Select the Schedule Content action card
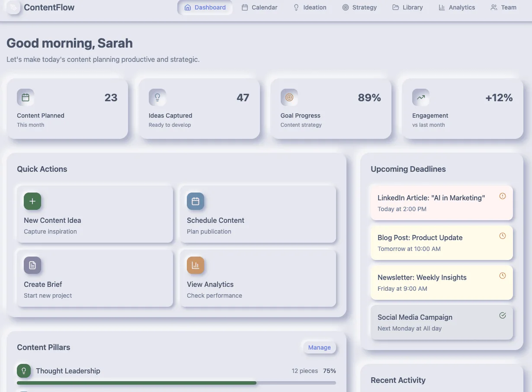This screenshot has height=392, width=532. pyautogui.click(x=258, y=214)
